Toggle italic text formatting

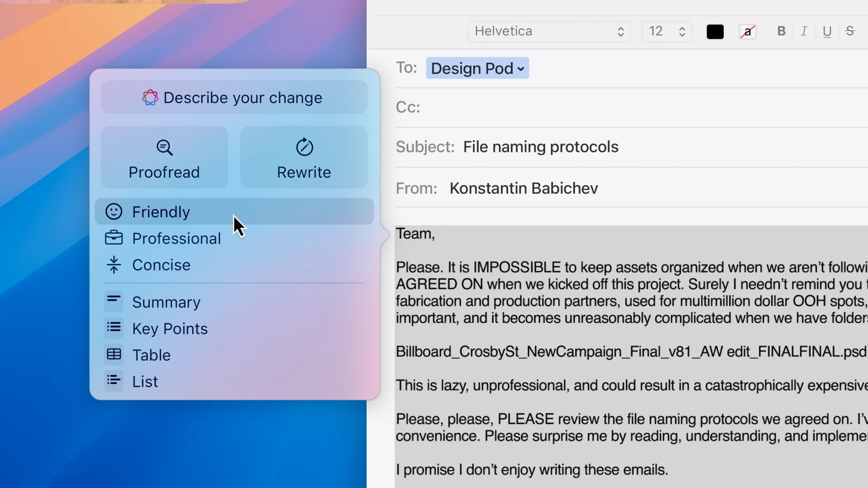(x=804, y=31)
